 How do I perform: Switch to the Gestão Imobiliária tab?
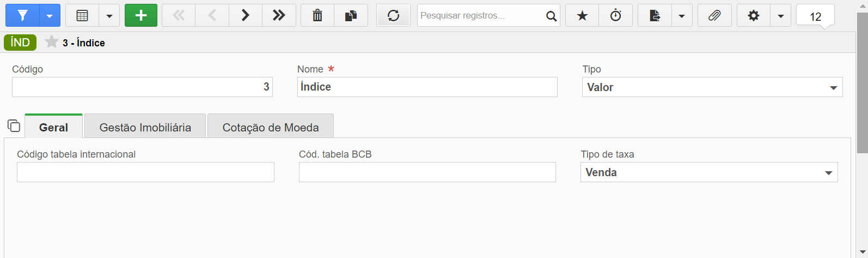[x=145, y=126]
